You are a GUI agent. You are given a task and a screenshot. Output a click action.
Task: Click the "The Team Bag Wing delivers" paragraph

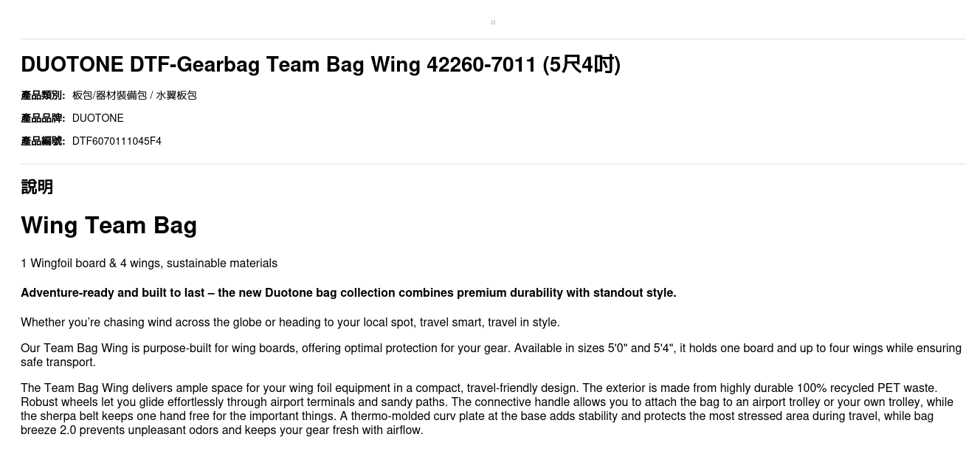[x=487, y=409]
